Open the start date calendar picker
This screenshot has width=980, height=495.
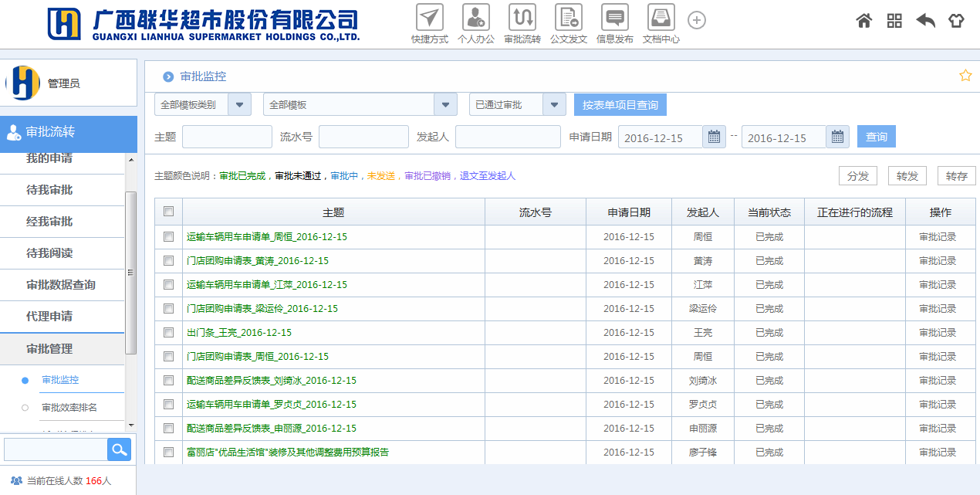point(714,137)
